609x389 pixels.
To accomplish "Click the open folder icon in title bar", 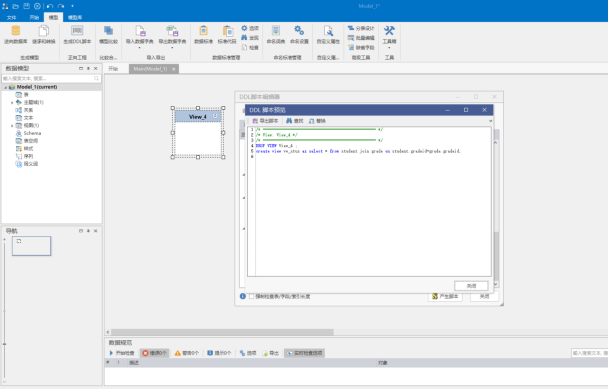I will click(x=16, y=6).
